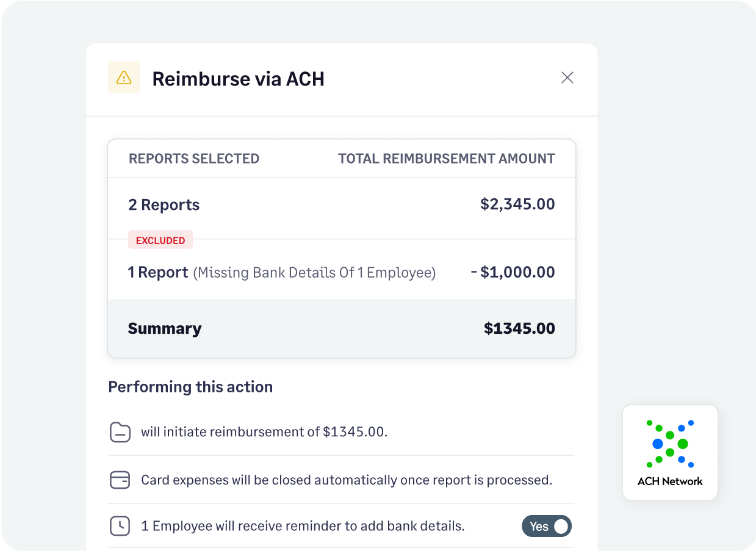
Task: Open the ACH Network logo tile
Action: (x=670, y=452)
